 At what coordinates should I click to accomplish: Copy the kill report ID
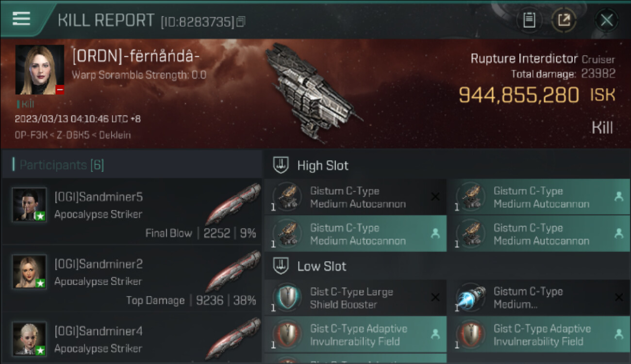[x=241, y=21]
